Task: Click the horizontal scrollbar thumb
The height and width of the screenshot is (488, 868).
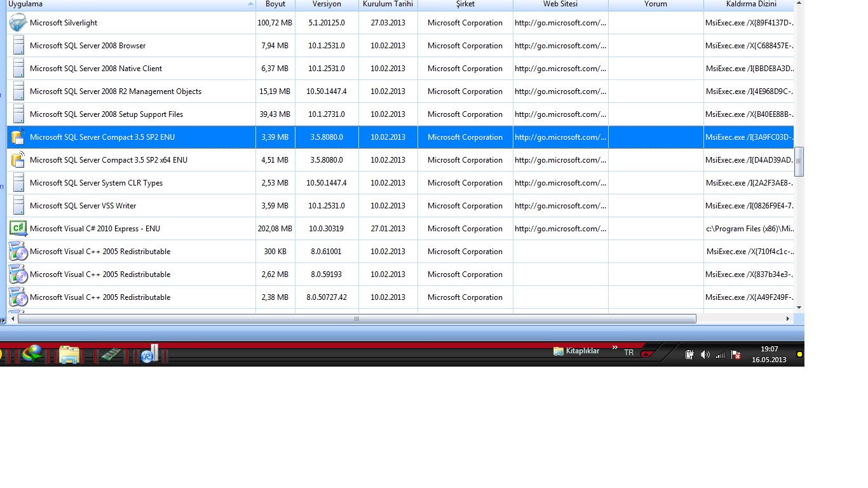Action: 357,319
